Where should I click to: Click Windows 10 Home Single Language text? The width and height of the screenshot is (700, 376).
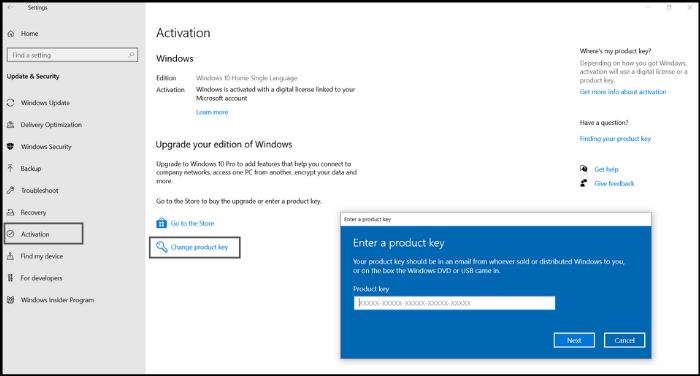tap(246, 78)
